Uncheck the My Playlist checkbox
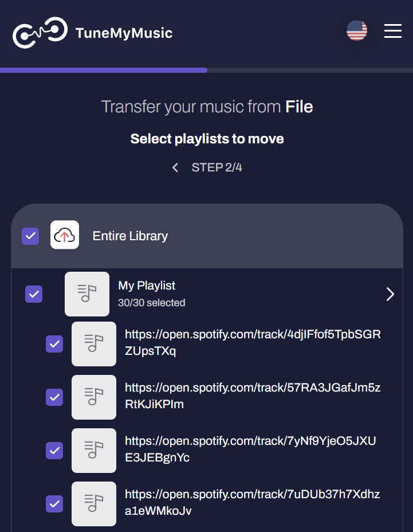 (34, 294)
